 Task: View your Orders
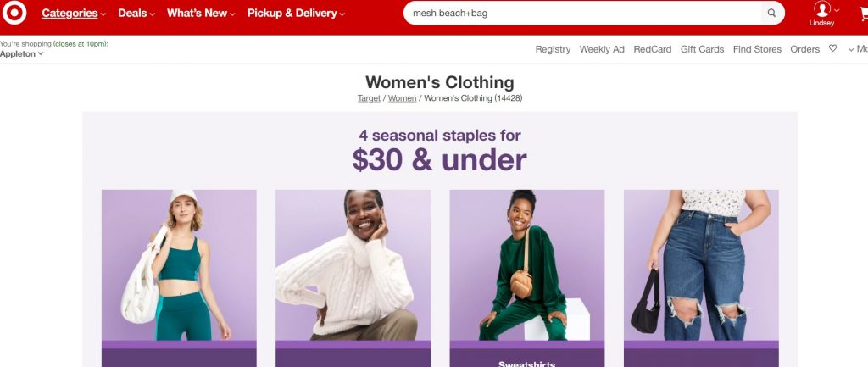(804, 49)
